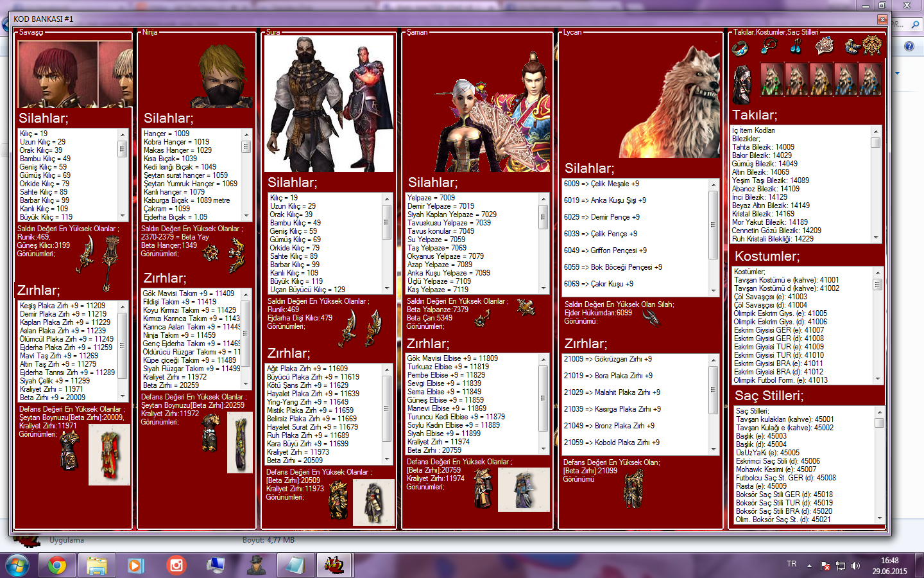This screenshot has width=924, height=578.
Task: Open Google Chrome from the taskbar
Action: click(56, 565)
